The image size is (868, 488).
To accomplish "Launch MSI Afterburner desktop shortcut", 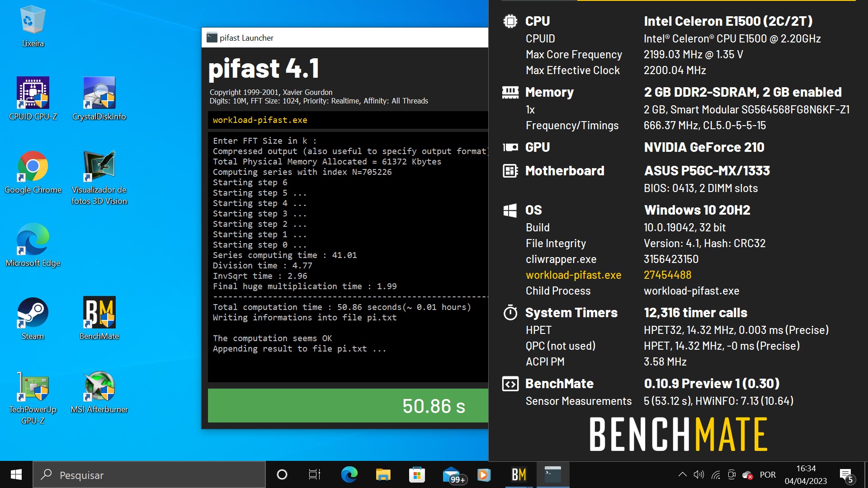I will (99, 392).
